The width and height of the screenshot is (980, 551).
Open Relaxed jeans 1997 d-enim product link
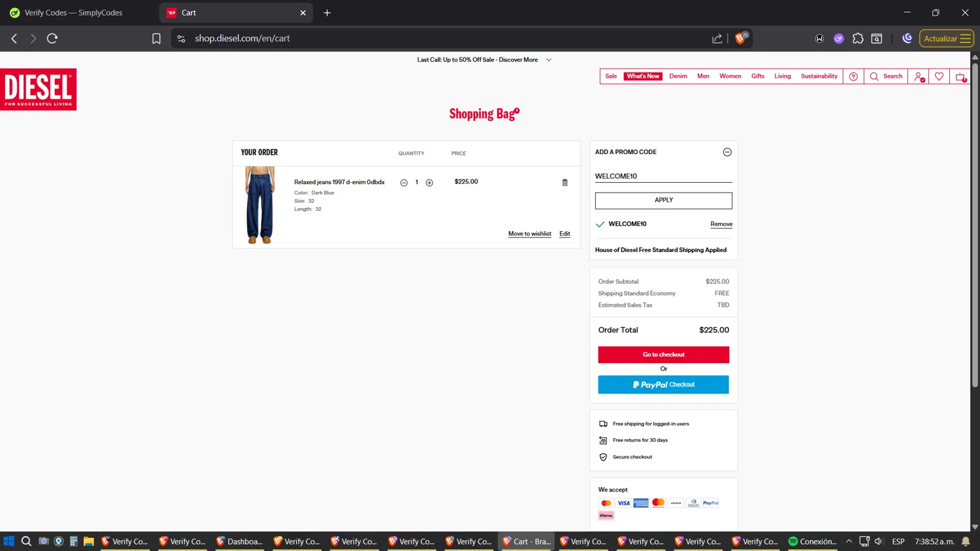click(x=339, y=182)
